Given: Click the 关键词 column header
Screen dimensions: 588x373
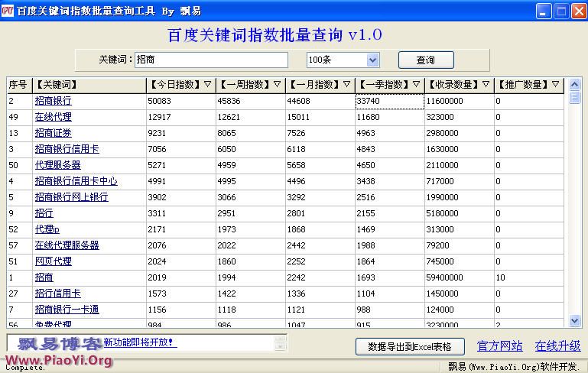Looking at the screenshot, I should click(88, 84).
